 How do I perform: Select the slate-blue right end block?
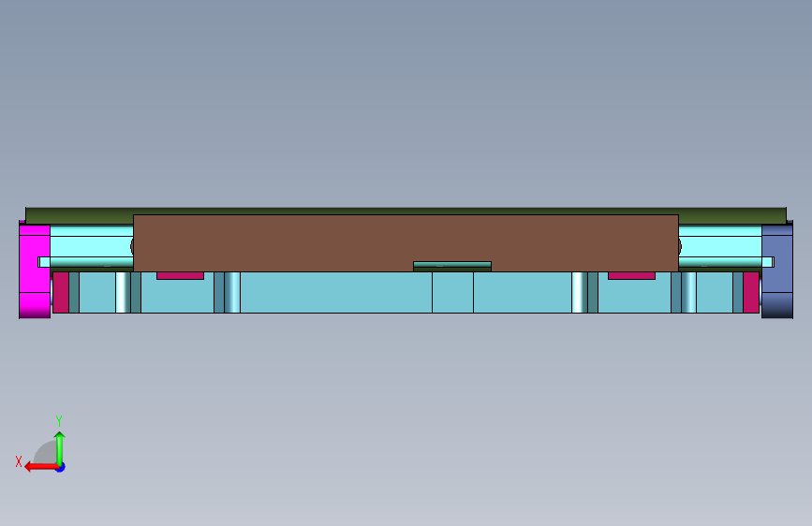pos(777,271)
